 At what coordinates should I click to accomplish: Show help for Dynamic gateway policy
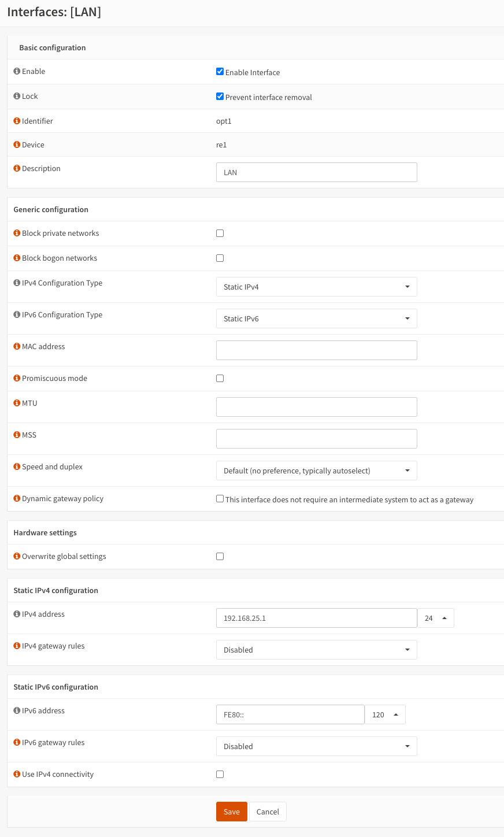point(17,498)
